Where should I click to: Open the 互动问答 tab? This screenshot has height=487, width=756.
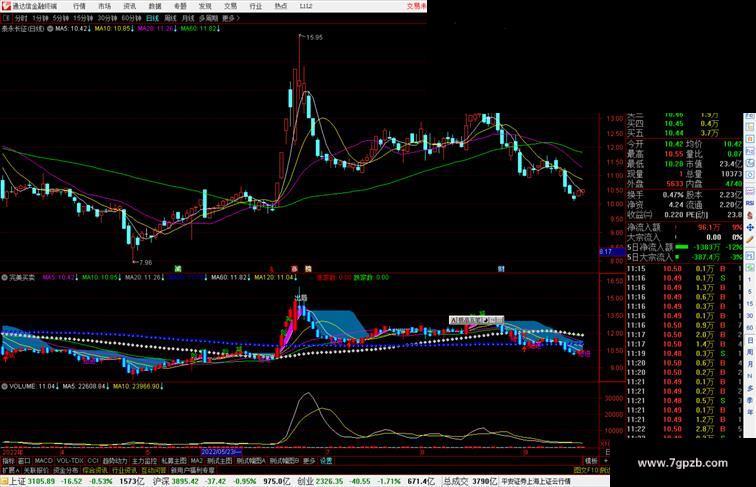(x=154, y=470)
